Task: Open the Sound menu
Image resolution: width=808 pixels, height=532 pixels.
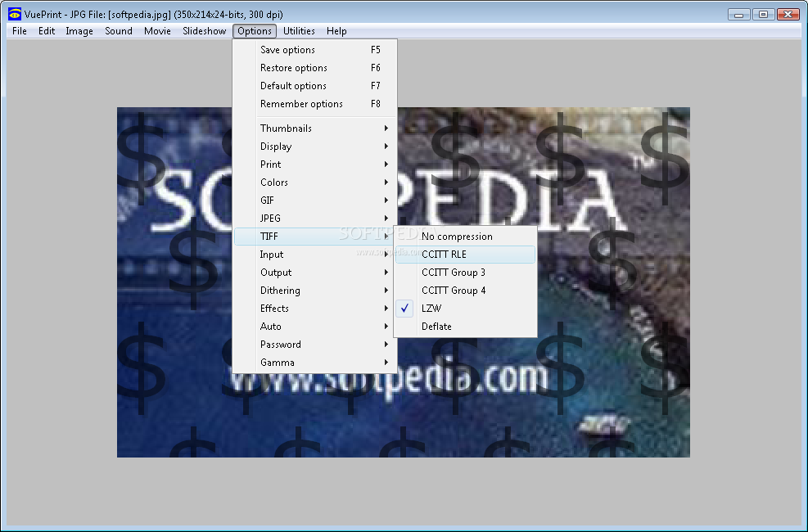Action: point(119,31)
